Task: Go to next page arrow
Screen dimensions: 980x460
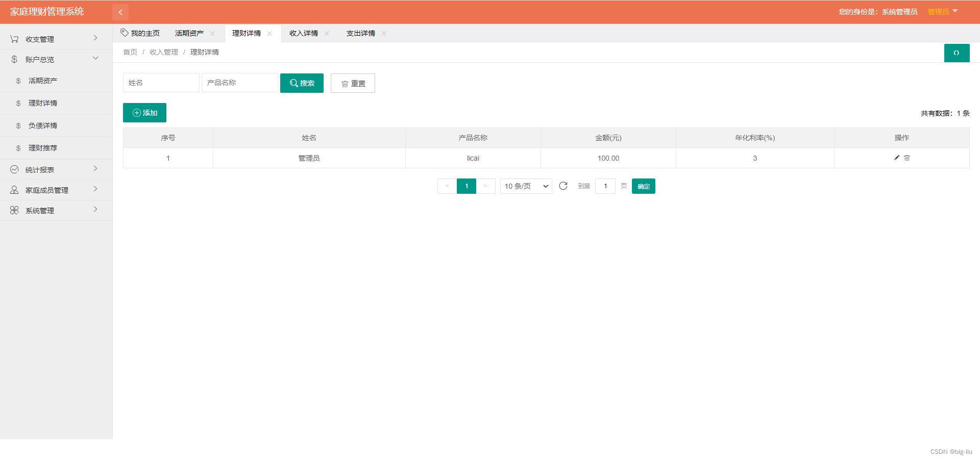Action: [x=485, y=186]
